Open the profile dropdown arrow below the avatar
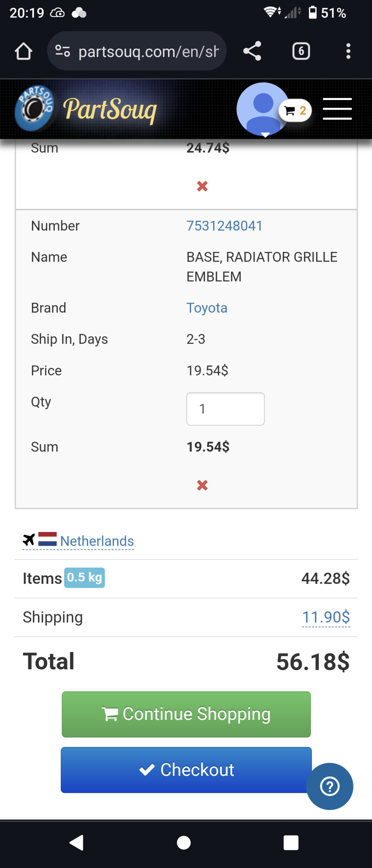Image resolution: width=372 pixels, height=868 pixels. (265, 134)
